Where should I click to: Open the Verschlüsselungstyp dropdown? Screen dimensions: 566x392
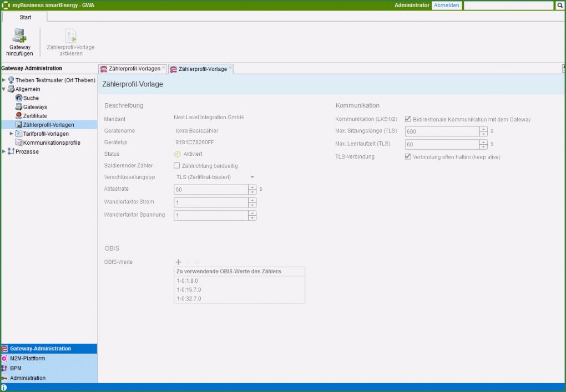(x=252, y=177)
